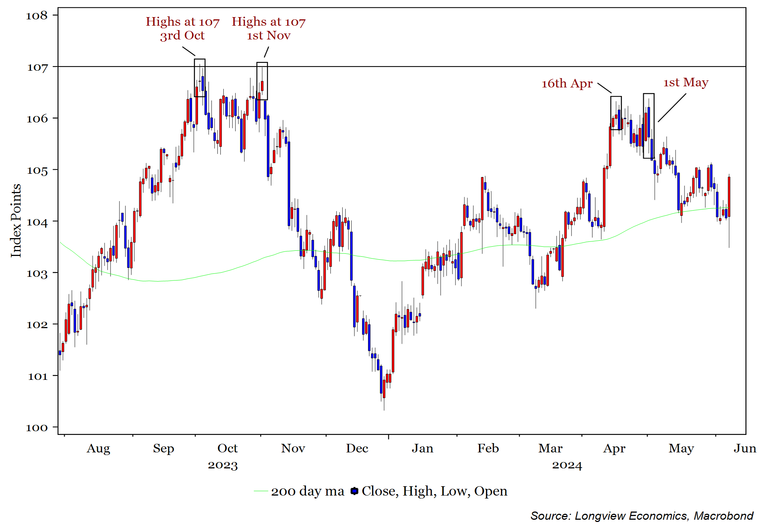Select the 3rd Oct highs annotation box

click(x=200, y=78)
